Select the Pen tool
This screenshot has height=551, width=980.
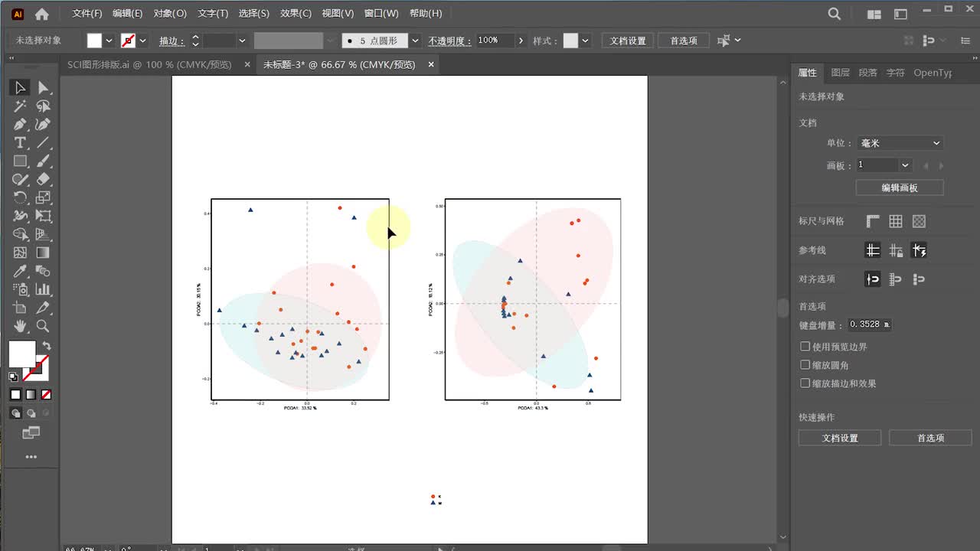pyautogui.click(x=20, y=125)
